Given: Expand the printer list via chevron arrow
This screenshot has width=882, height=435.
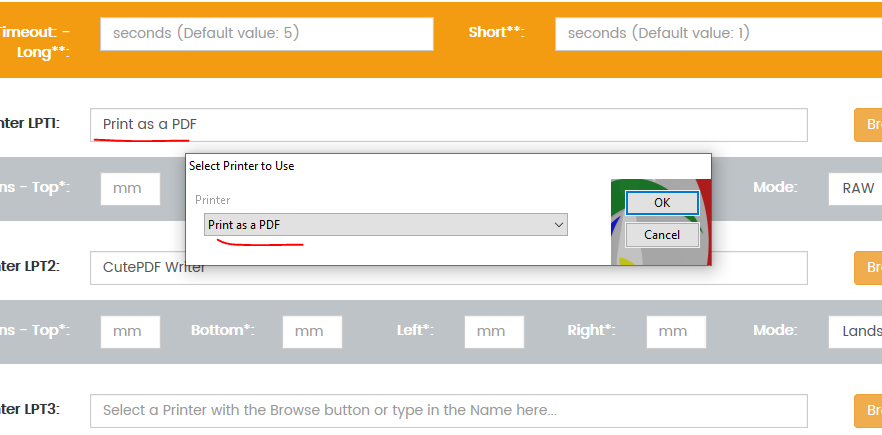Looking at the screenshot, I should coord(559,225).
